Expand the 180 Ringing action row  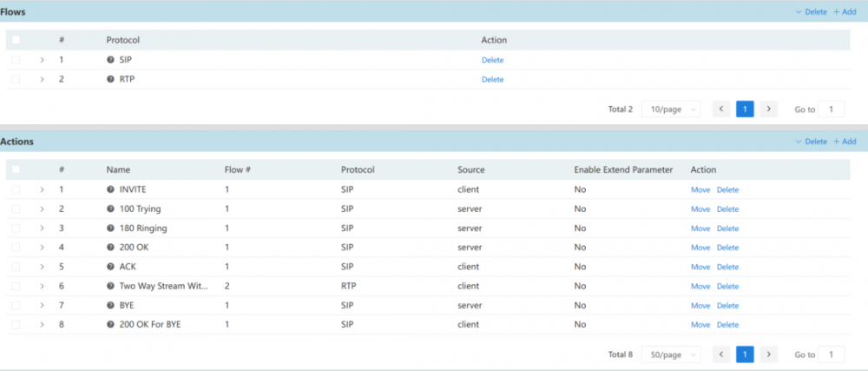coord(42,229)
